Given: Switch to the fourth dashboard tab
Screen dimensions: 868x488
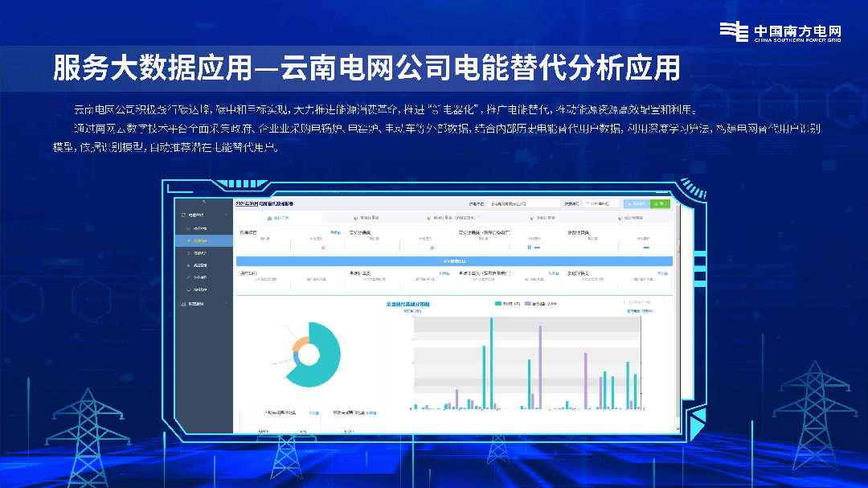Looking at the screenshot, I should click(542, 218).
